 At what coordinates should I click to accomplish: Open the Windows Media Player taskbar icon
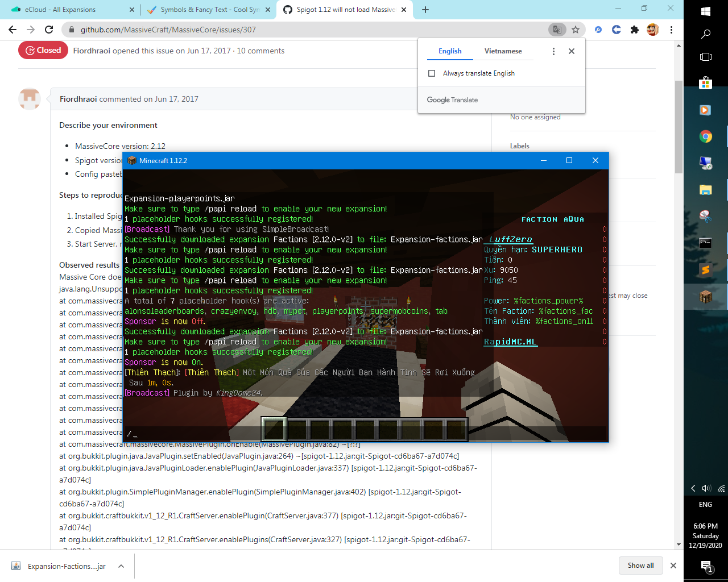point(706,110)
